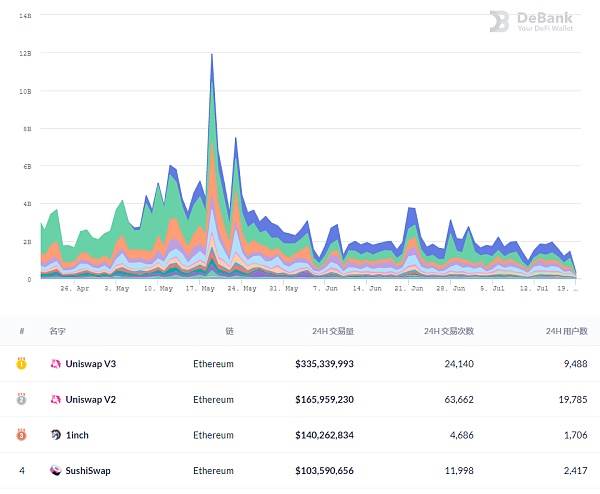The height and width of the screenshot is (494, 600).
Task: Click the Uniswap V3 unicorn icon
Action: coord(56,364)
